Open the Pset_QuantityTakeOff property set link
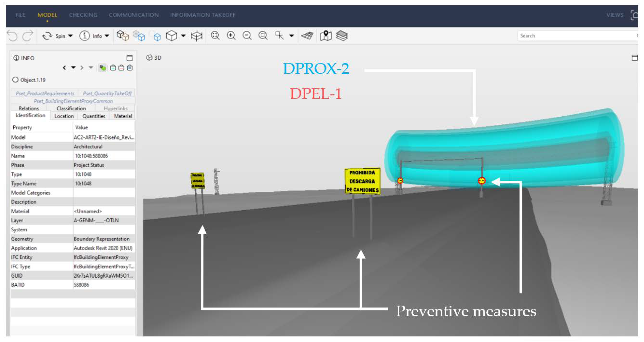Screen dimensions: 644x342 pyautogui.click(x=107, y=93)
